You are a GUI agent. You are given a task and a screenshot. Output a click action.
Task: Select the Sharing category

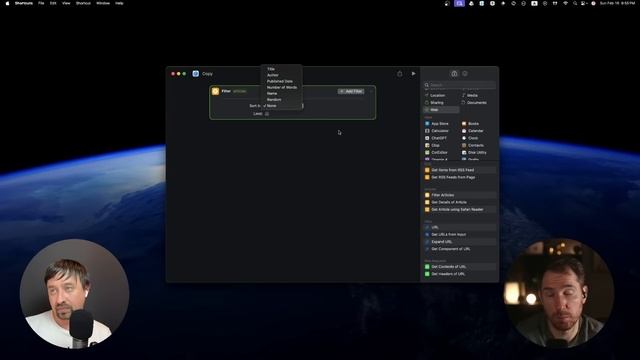click(441, 103)
